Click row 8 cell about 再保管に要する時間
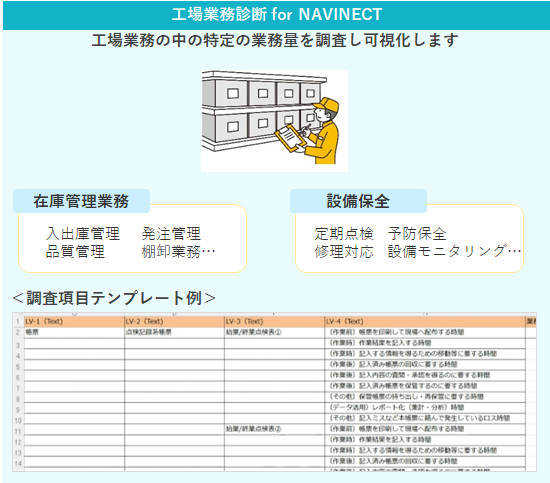550x483 pixels. (x=425, y=397)
